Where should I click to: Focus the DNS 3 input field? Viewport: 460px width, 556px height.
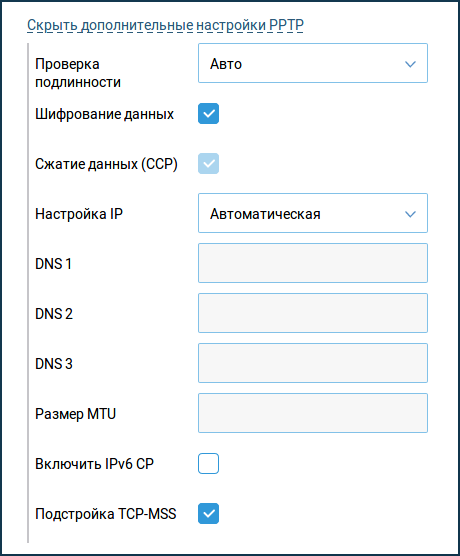click(313, 363)
